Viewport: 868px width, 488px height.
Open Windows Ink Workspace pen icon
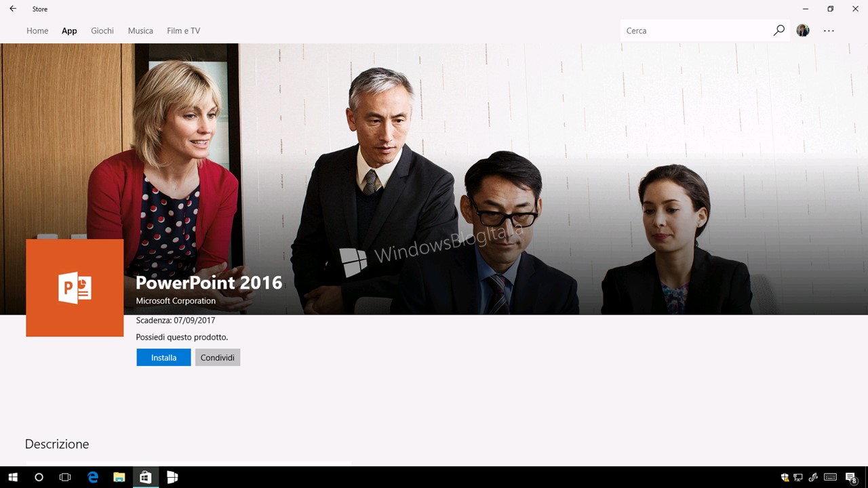coord(813,477)
